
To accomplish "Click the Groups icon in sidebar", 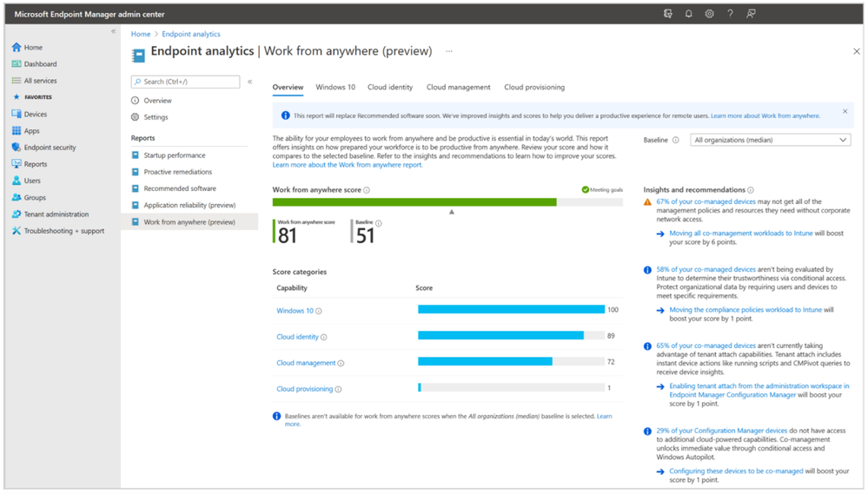I will [x=17, y=197].
